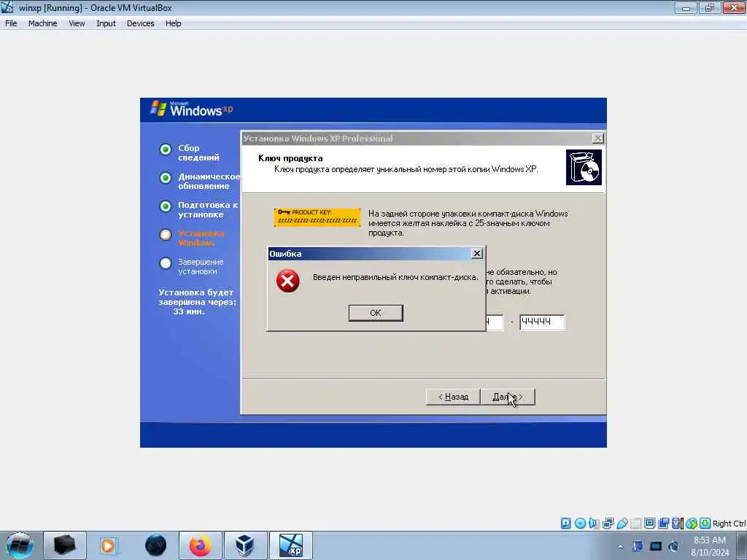Click the USB devices status icon
This screenshot has width=747, height=560.
point(622,524)
